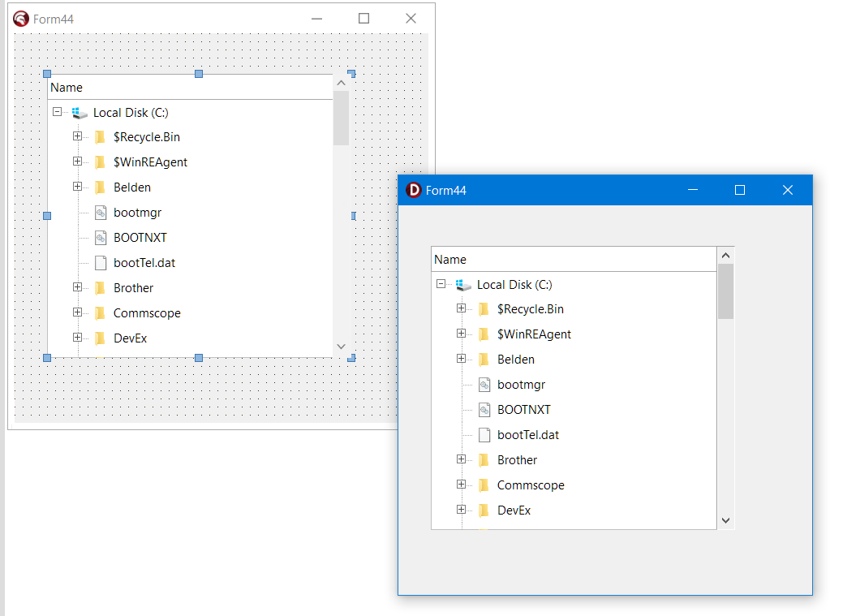This screenshot has width=843, height=616.
Task: Maximize the running Form44 window
Action: tap(739, 190)
